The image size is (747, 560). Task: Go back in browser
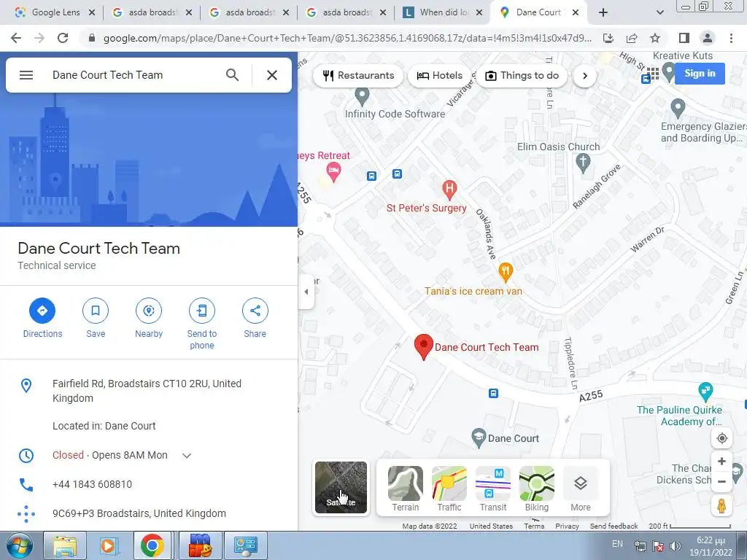click(16, 38)
